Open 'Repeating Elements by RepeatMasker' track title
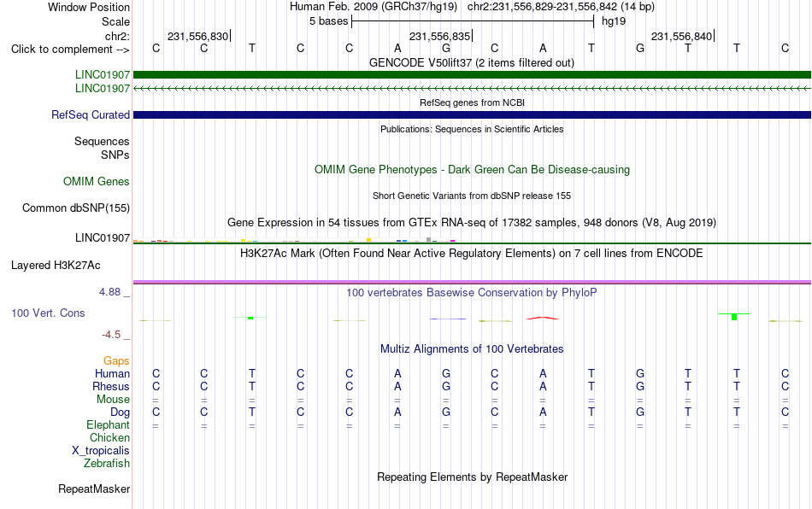The image size is (812, 509). pyautogui.click(x=472, y=477)
